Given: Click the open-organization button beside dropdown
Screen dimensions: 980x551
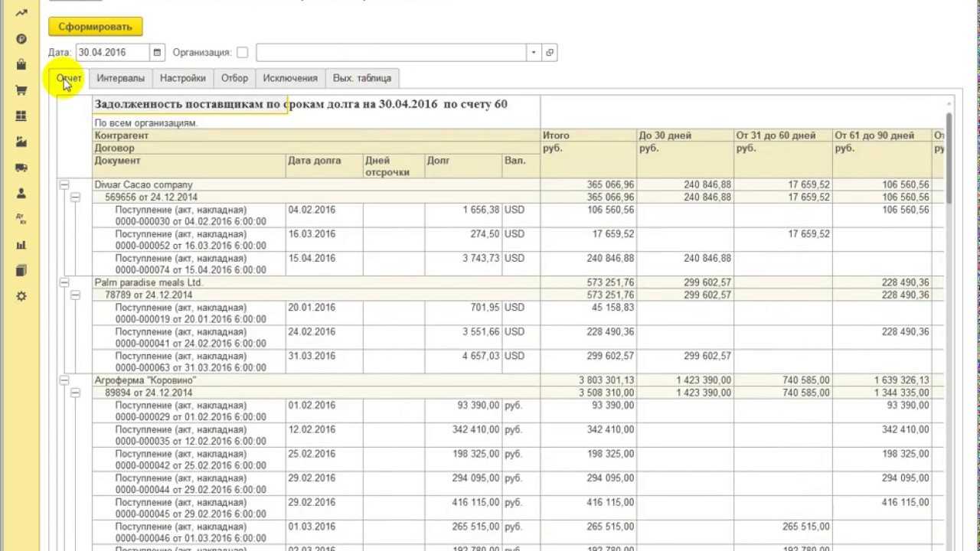Looking at the screenshot, I should coord(550,53).
